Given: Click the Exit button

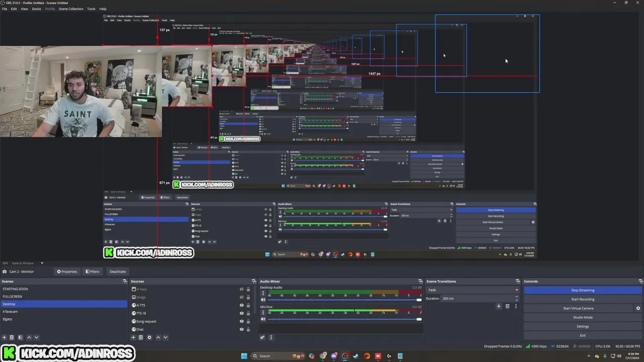Looking at the screenshot, I should tap(583, 335).
